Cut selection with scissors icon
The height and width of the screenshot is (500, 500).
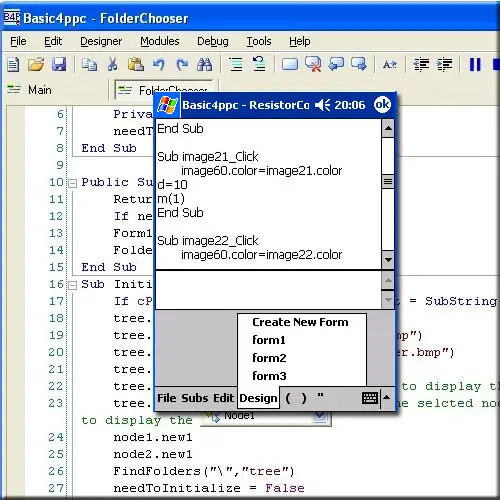113,64
